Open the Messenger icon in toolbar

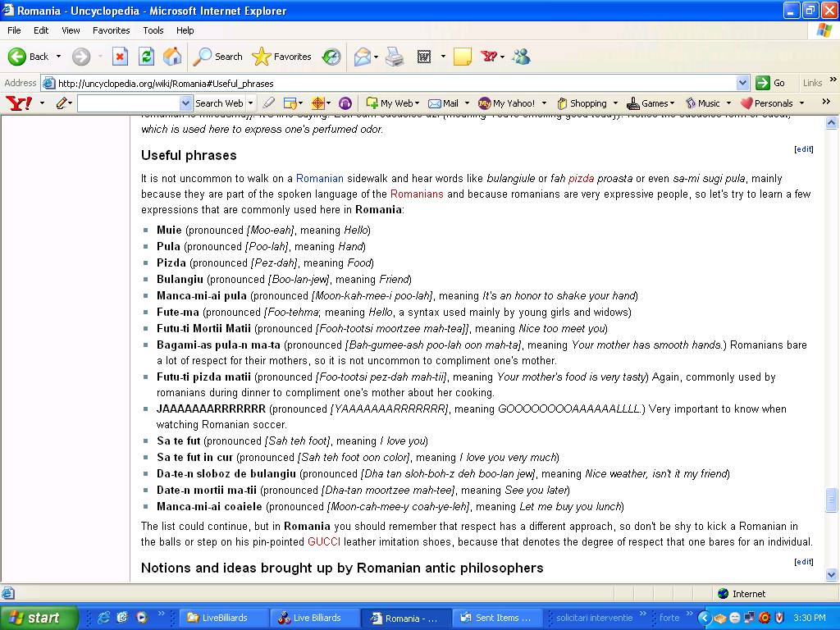click(x=521, y=57)
